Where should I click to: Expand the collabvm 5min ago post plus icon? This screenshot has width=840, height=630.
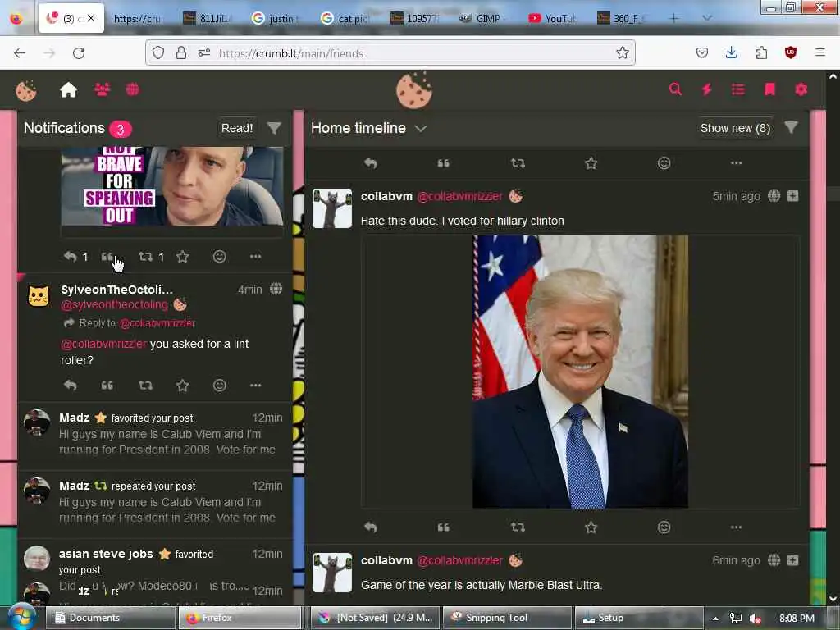793,196
